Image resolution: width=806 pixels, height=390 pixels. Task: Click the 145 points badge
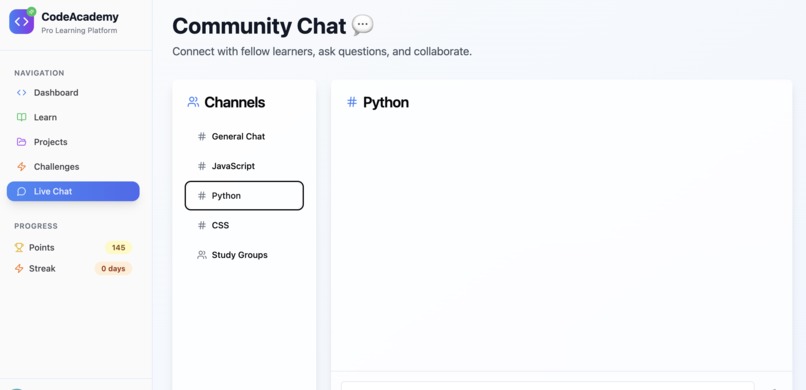click(x=119, y=248)
